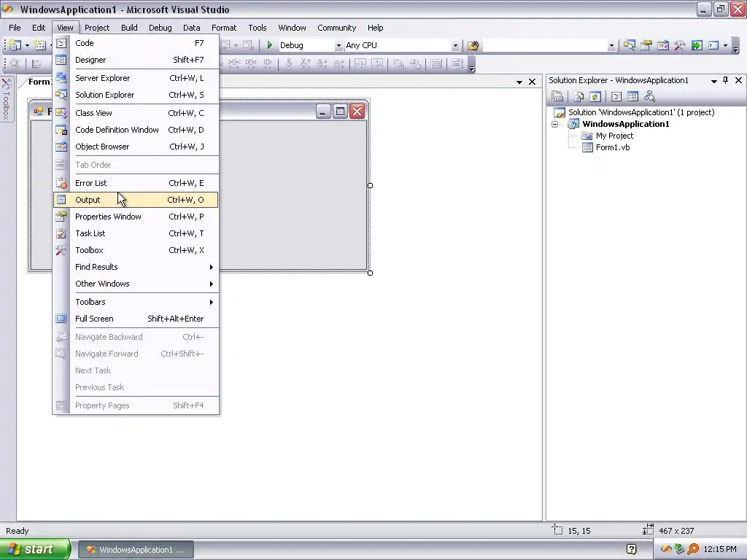Screen dimensions: 747x560
Task: Click the Command Window toolbar icon
Action: pyautogui.click(x=713, y=45)
